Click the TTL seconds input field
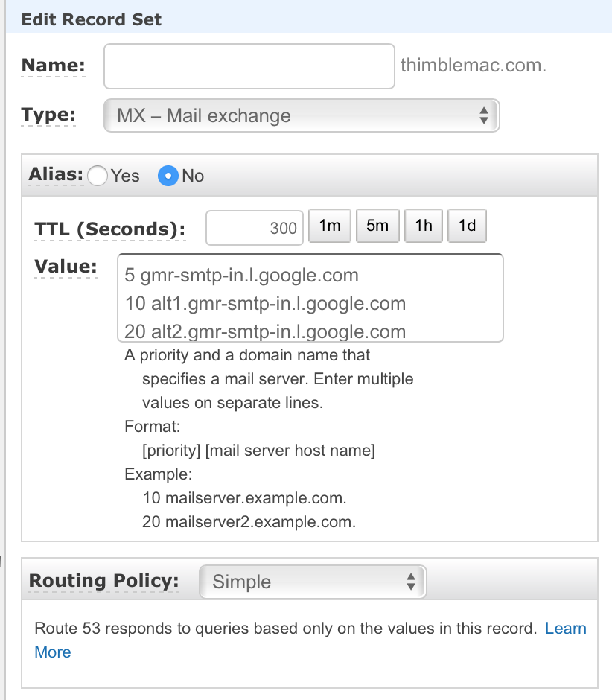Image resolution: width=612 pixels, height=700 pixels. point(255,228)
